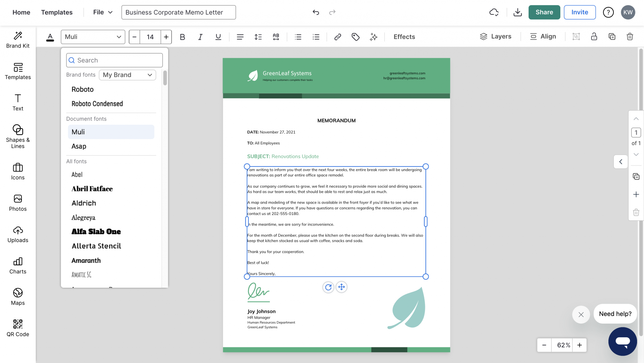Select the Text tool in the sidebar
The width and height of the screenshot is (644, 363).
[x=18, y=102]
